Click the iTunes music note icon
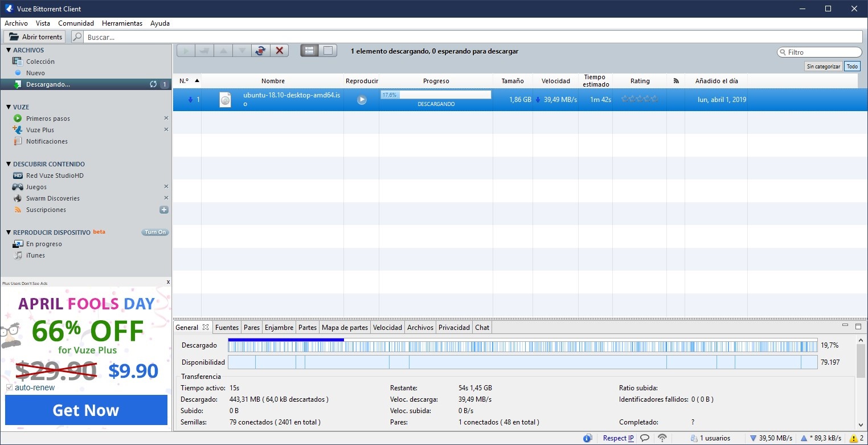Screen dimensions: 868x445 (18, 255)
